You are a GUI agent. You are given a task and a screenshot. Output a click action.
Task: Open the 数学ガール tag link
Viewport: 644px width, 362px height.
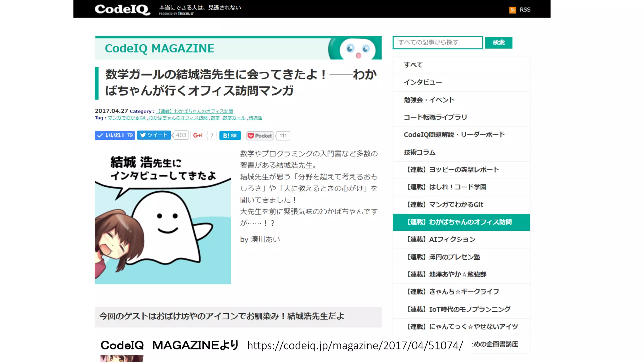point(234,118)
